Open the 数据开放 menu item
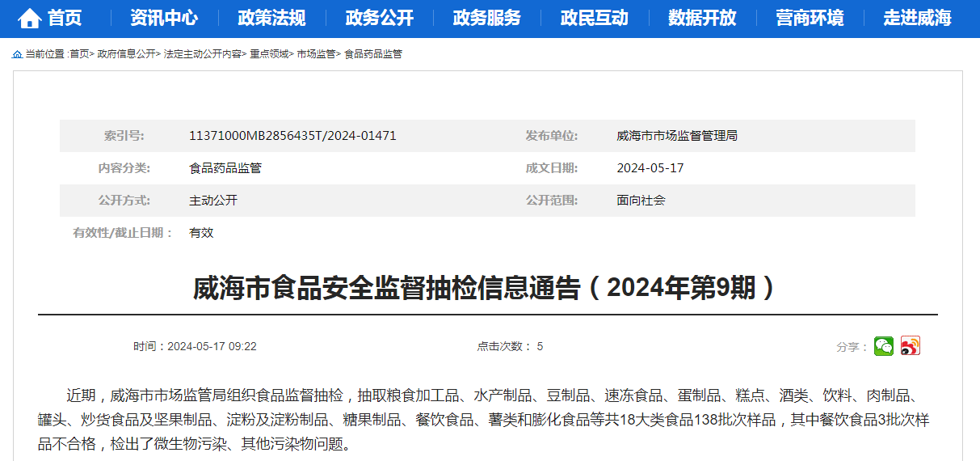This screenshot has width=980, height=461. point(702,18)
